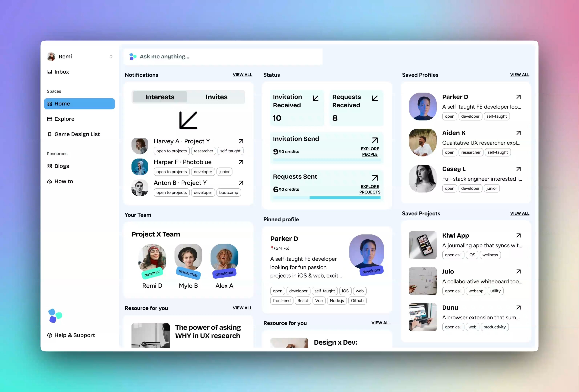Click the Blogs grid icon
The width and height of the screenshot is (579, 392).
[x=50, y=166]
